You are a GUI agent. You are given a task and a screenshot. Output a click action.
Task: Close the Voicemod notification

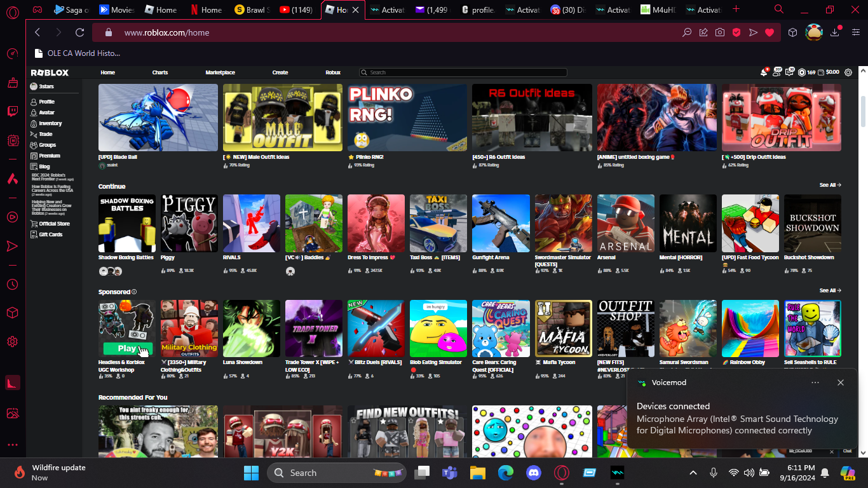coord(841,383)
